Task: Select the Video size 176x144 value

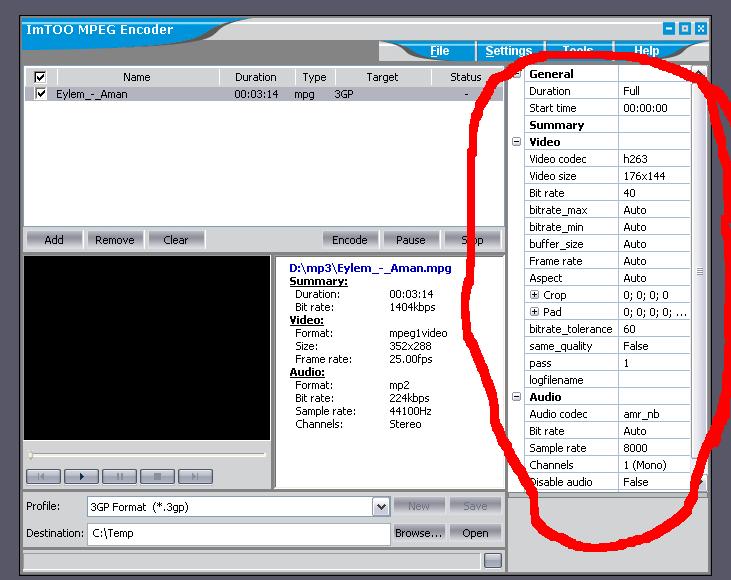Action: click(654, 176)
